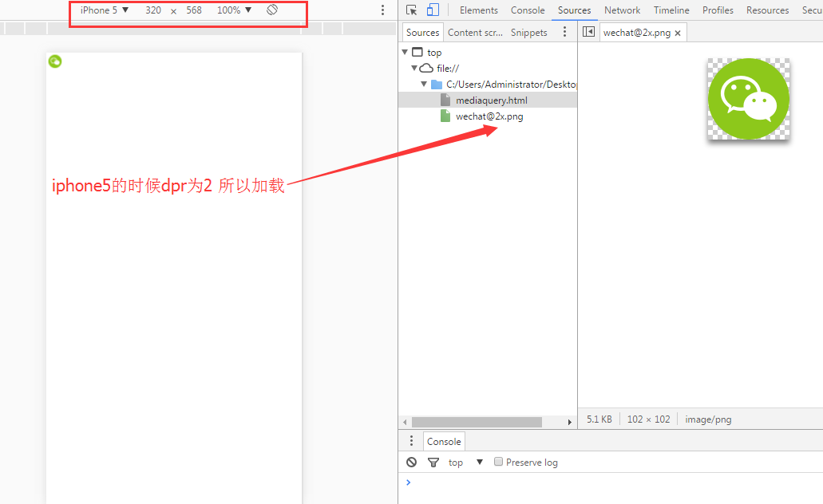Switch to the Console tab in the main toolbar

click(x=528, y=10)
